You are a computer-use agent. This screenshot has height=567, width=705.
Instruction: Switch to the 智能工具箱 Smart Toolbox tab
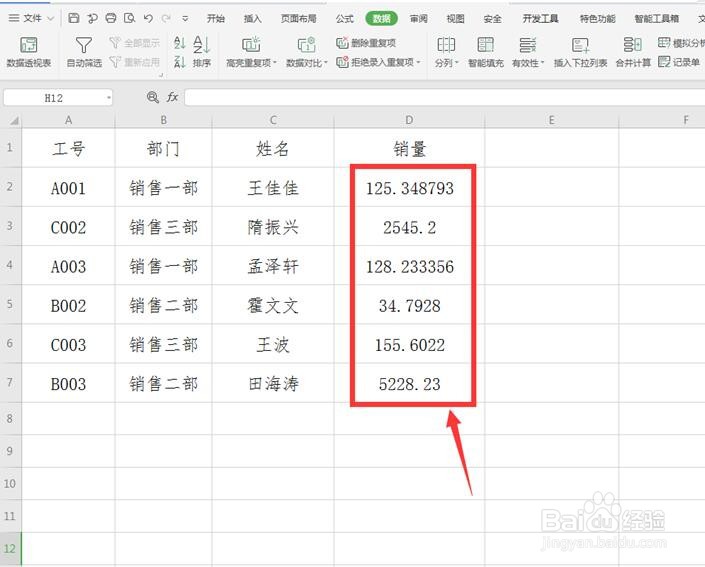click(x=657, y=18)
